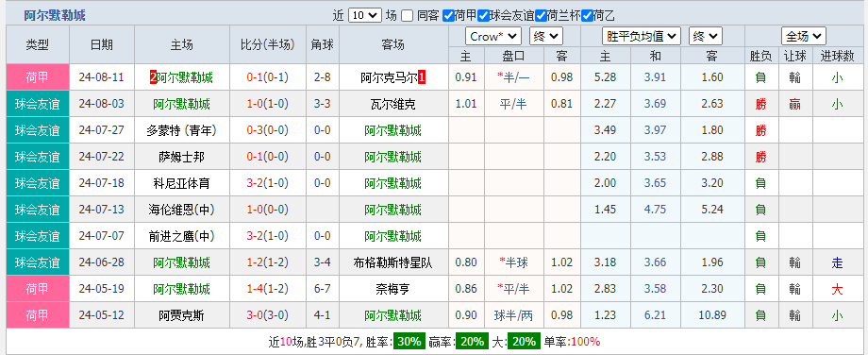Uncheck the 荷兰杯 filter checkbox

pyautogui.click(x=541, y=15)
